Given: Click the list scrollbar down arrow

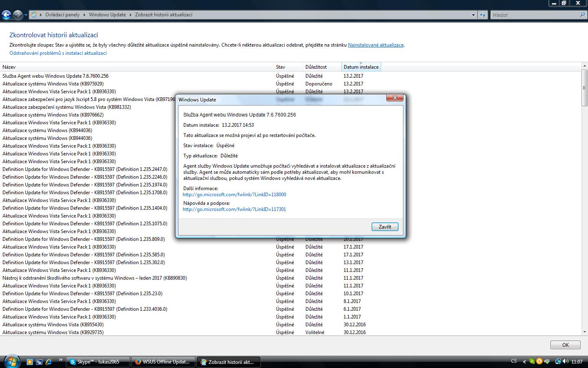Looking at the screenshot, I should point(585,332).
